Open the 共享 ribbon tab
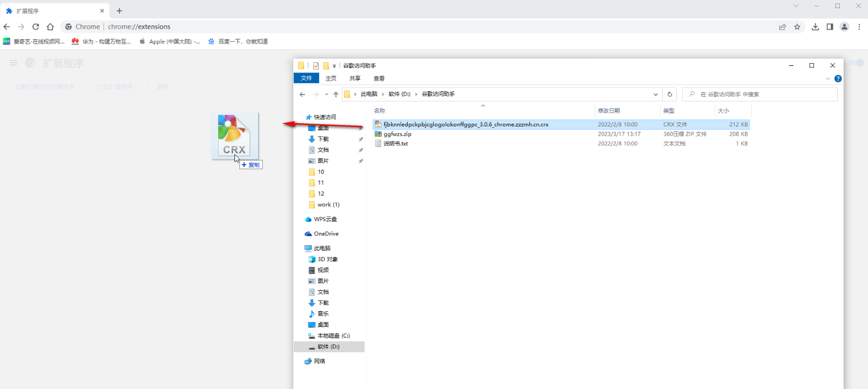Image resolution: width=868 pixels, height=389 pixels. coord(355,78)
